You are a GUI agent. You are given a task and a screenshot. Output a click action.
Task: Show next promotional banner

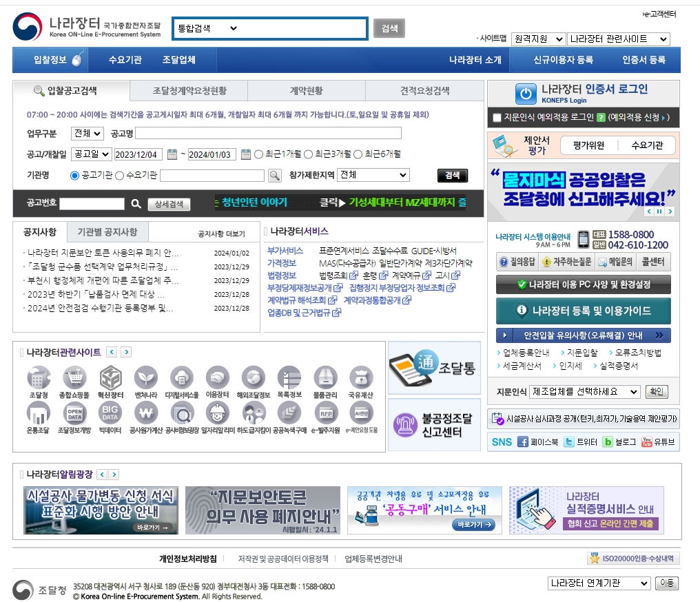click(x=670, y=211)
